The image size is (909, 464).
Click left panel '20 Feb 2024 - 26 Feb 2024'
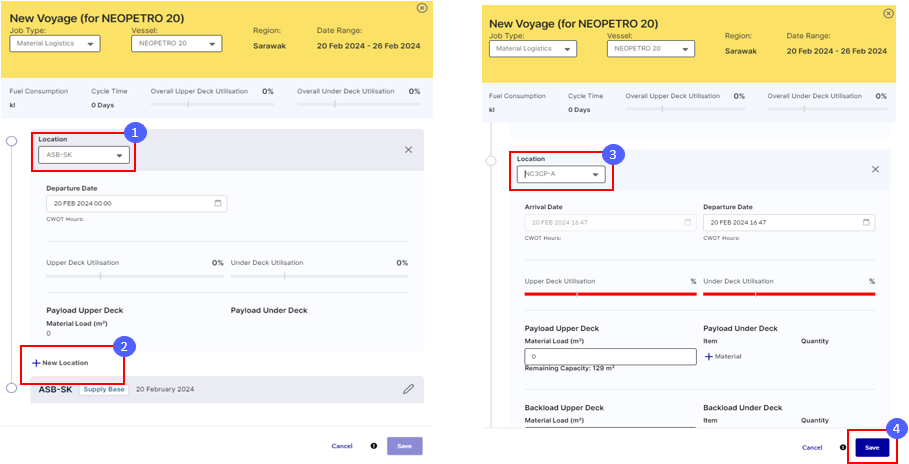coord(369,46)
